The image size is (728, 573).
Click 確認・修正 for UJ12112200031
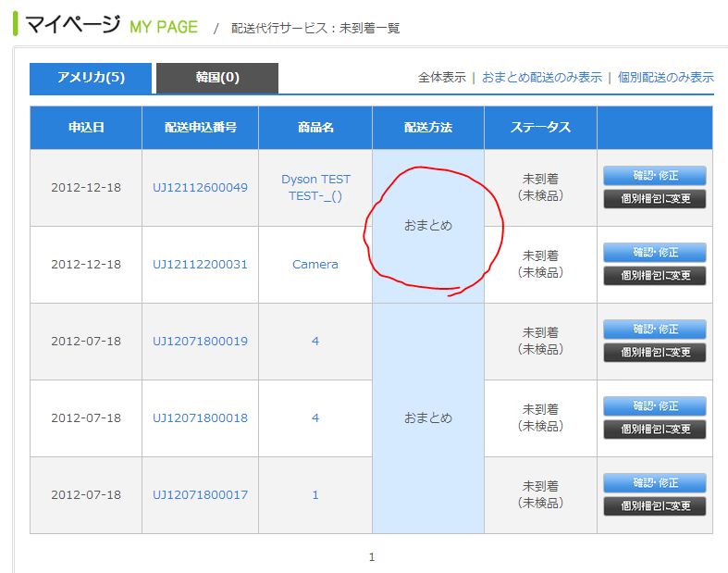click(655, 253)
